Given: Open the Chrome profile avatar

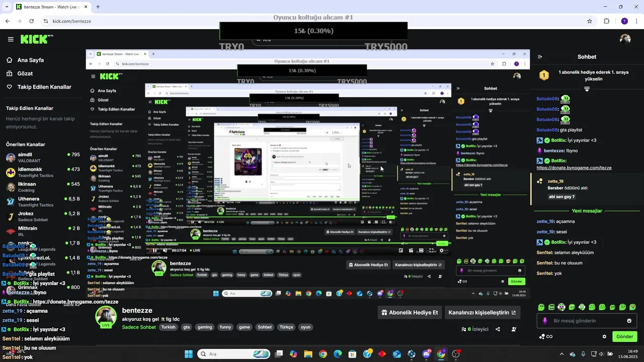Looking at the screenshot, I should click(x=624, y=21).
